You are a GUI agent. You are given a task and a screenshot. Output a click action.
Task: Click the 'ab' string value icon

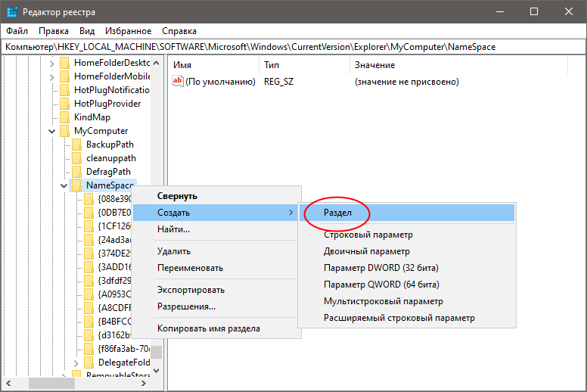point(177,81)
